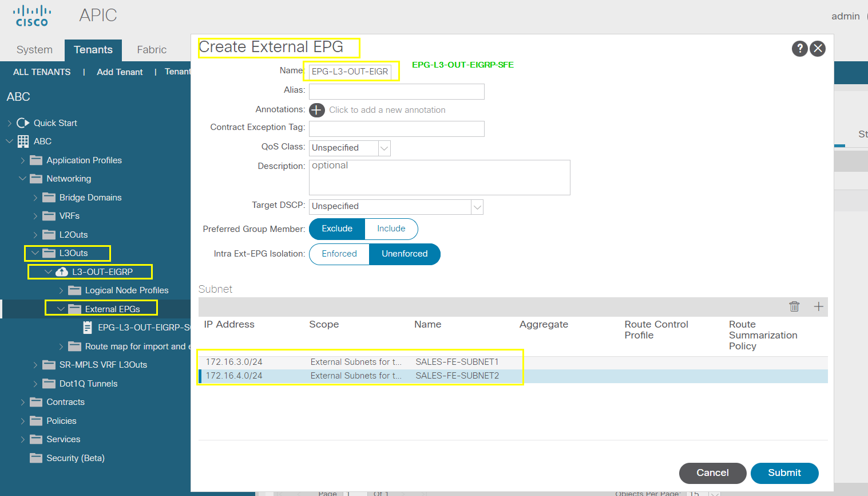Click the admin user link
Screen dimensions: 868x496
(846, 16)
